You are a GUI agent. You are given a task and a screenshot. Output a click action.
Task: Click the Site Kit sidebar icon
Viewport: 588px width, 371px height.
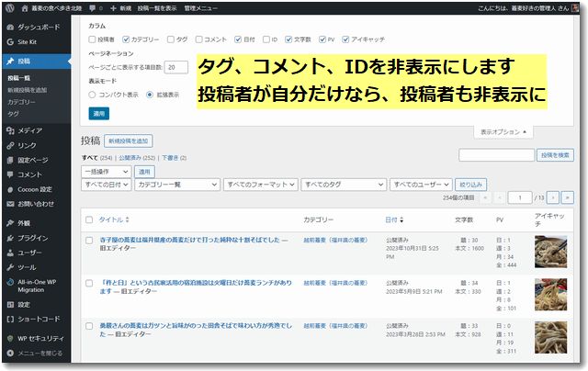click(x=9, y=42)
